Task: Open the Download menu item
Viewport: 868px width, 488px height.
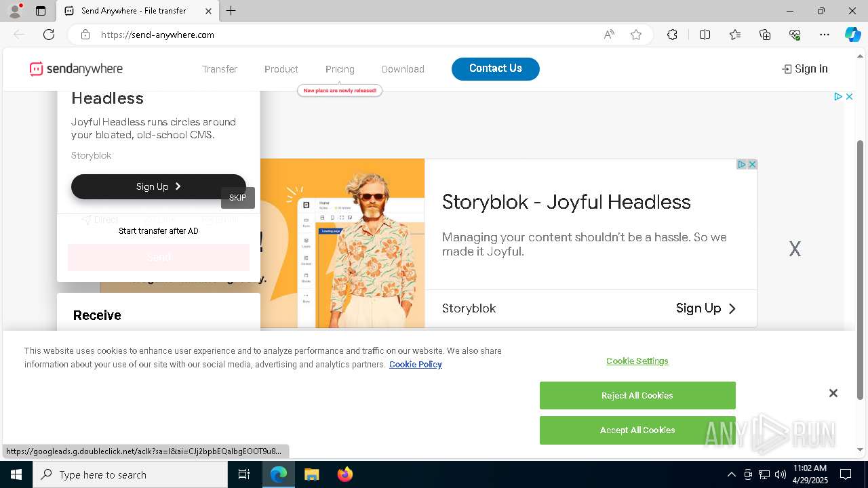Action: point(403,69)
